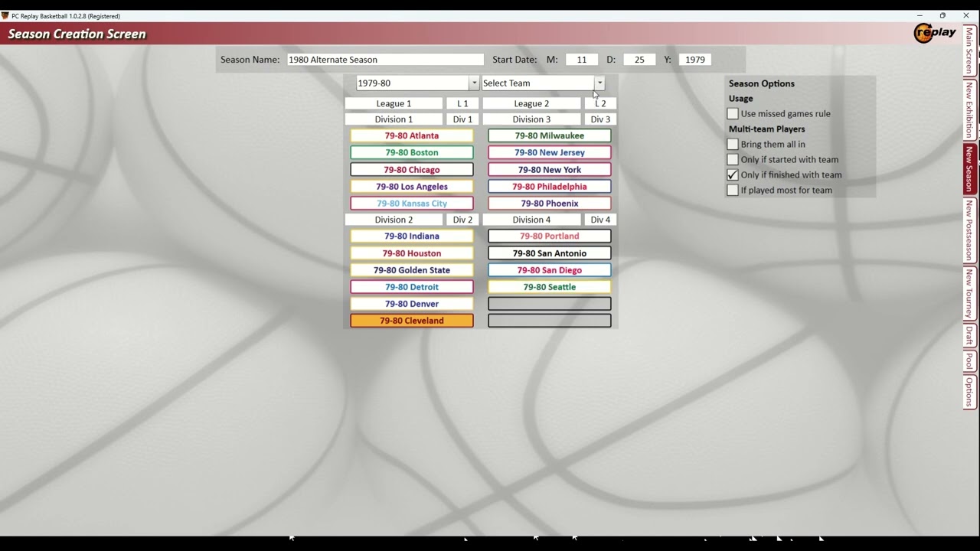Select 79-80 Portland team slot
This screenshot has width=980, height=551.
pos(550,236)
